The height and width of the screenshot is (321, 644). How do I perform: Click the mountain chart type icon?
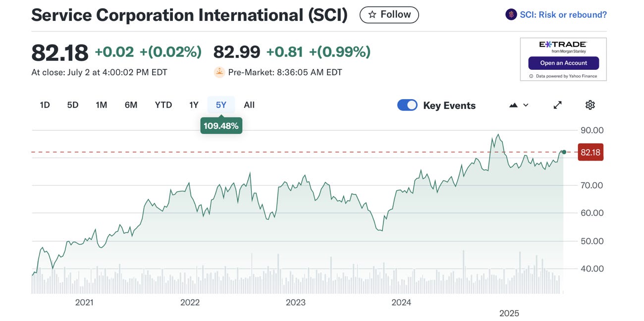coord(513,105)
